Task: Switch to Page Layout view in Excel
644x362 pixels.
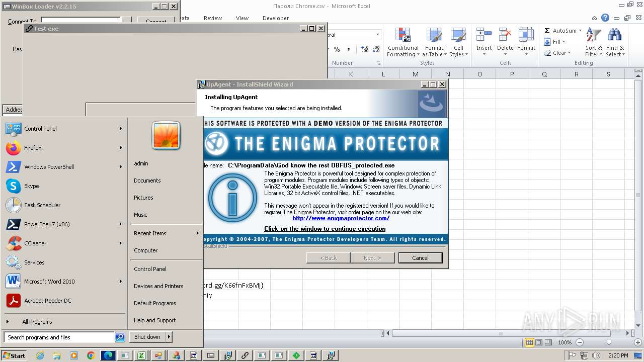Action: (x=539, y=342)
